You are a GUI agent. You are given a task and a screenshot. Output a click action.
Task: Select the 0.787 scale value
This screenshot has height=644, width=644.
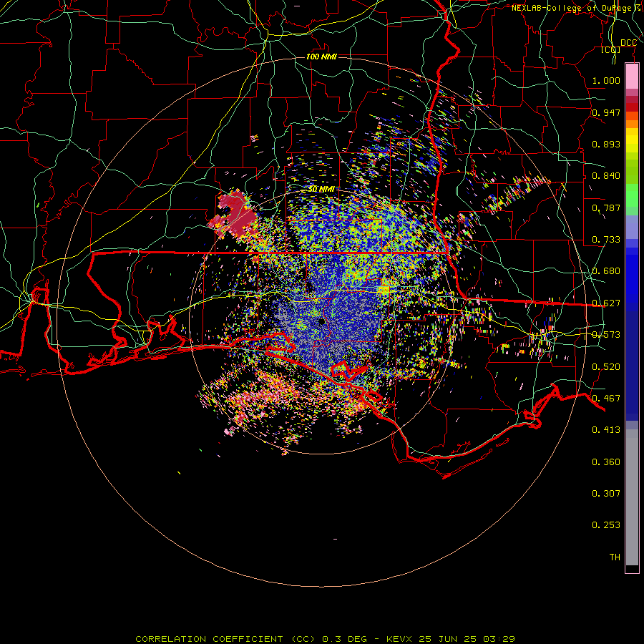pos(606,208)
